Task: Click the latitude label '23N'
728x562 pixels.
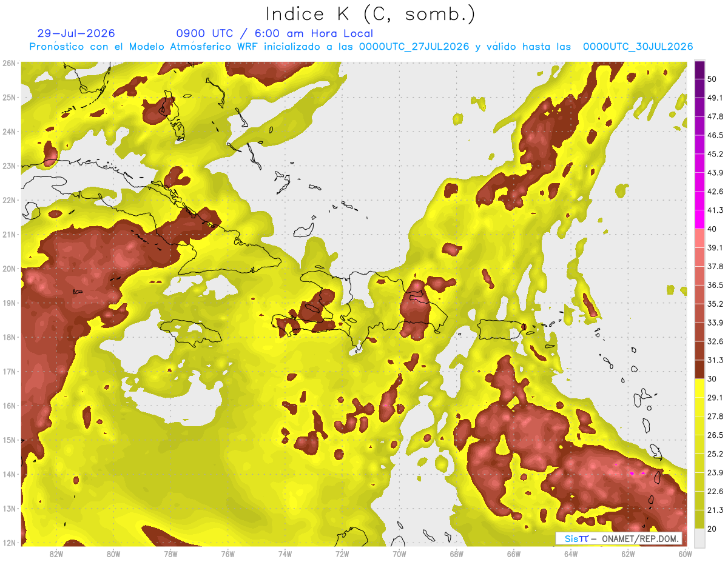Action: click(x=9, y=166)
